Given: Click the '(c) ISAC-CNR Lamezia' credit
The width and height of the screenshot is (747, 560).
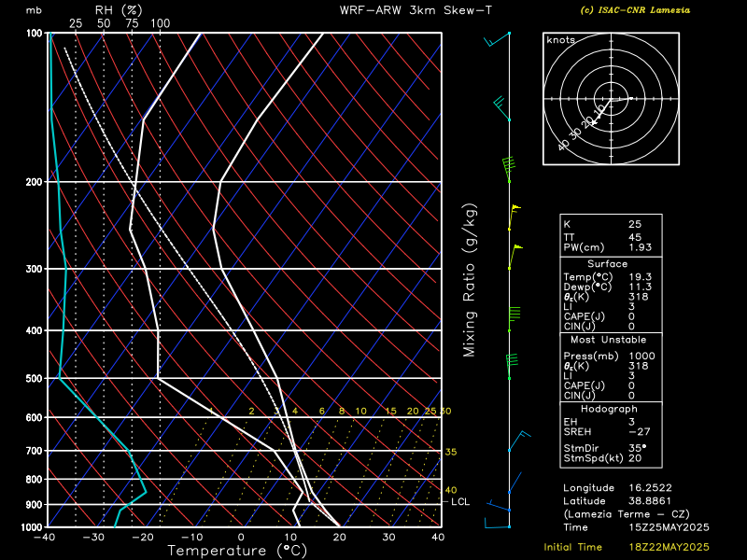Looking at the screenshot, I should [635, 10].
